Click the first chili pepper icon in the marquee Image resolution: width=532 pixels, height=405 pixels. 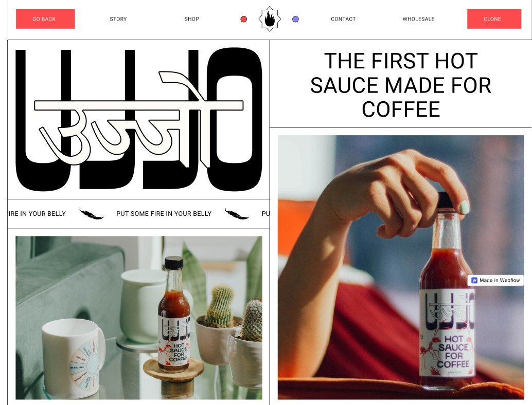tap(91, 214)
